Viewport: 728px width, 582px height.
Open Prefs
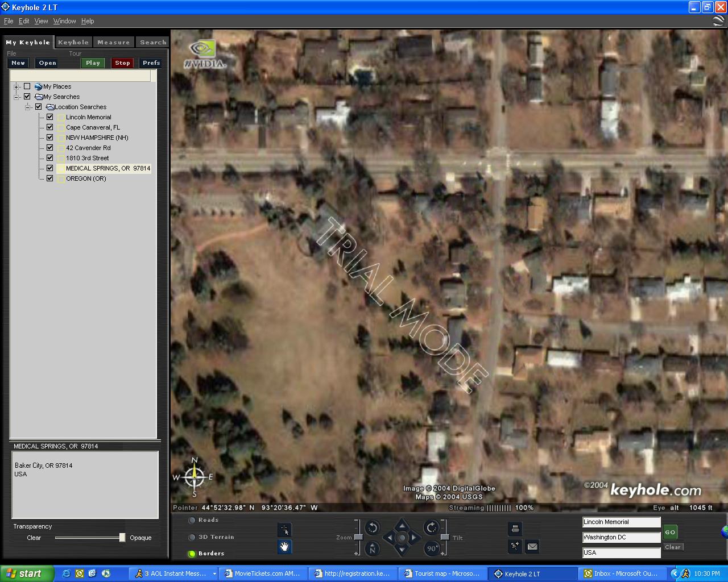click(x=151, y=63)
